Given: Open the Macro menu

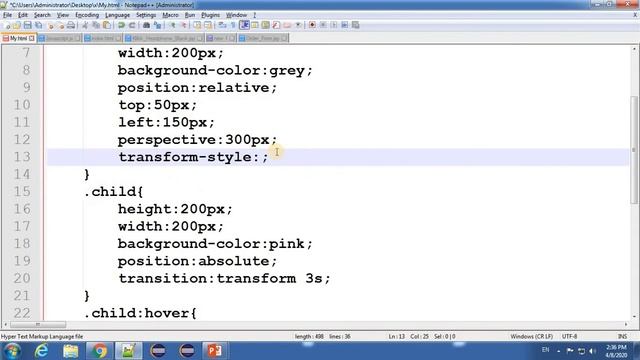Looking at the screenshot, I should point(170,15).
